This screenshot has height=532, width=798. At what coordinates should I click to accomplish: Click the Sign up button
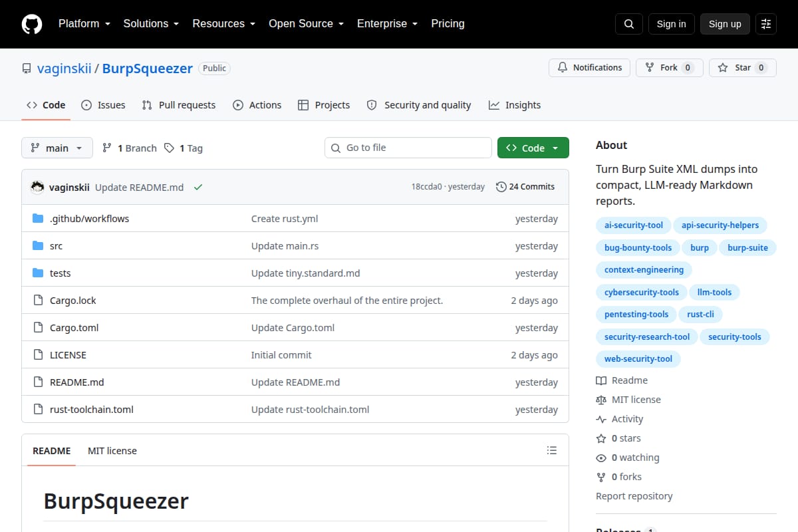[725, 24]
